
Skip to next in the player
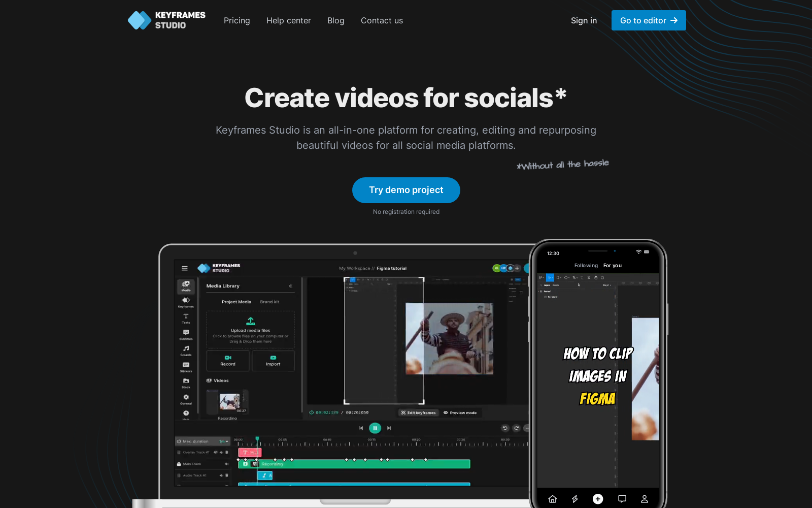(x=389, y=428)
